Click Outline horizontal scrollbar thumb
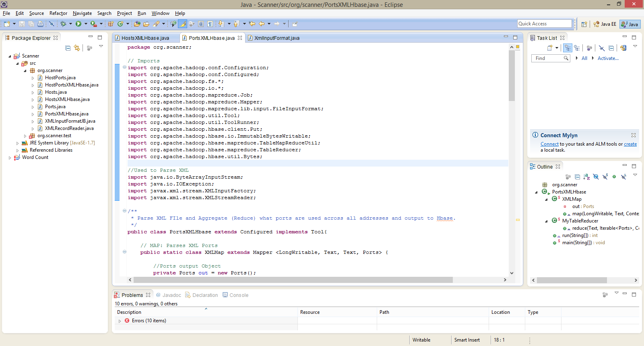Screen dimensions: 644x346 (572, 280)
